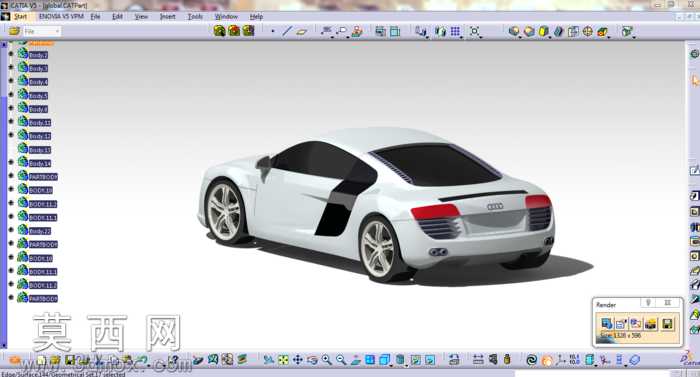Click the Fit-in-frame icon in top toolbar
Image resolution: width=700 pixels, height=377 pixels.
[475, 31]
